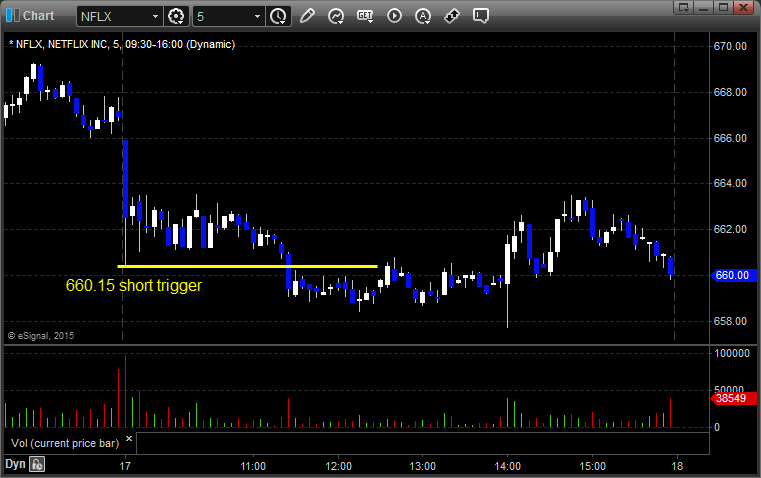Click the date 17 on time axis

tap(125, 466)
